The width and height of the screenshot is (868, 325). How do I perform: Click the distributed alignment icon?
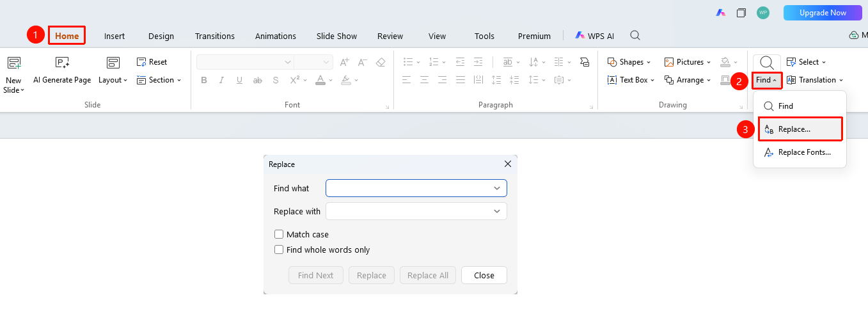click(478, 80)
